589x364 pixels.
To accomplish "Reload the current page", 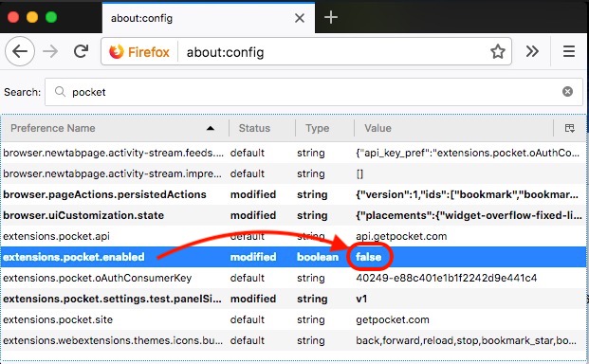I will (x=81, y=51).
